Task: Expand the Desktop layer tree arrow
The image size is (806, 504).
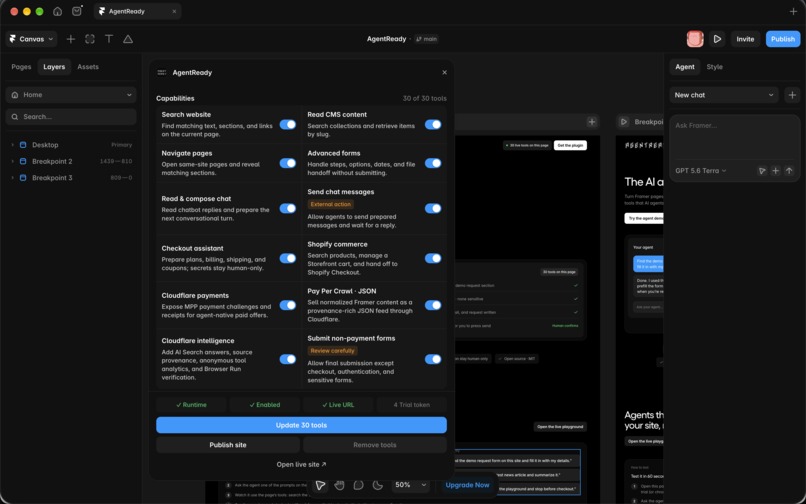Action: pos(12,145)
